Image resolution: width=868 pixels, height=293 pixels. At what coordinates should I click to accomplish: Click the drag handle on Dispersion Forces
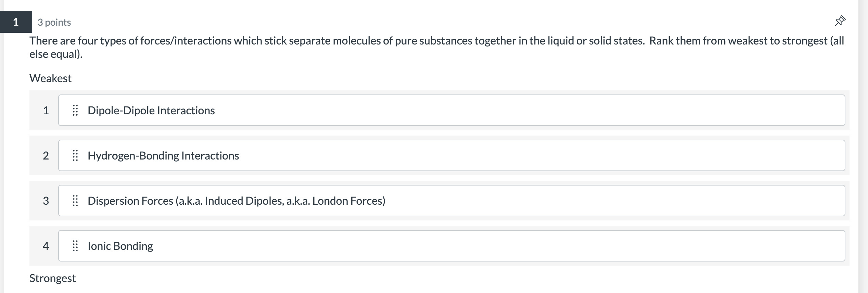click(x=76, y=201)
